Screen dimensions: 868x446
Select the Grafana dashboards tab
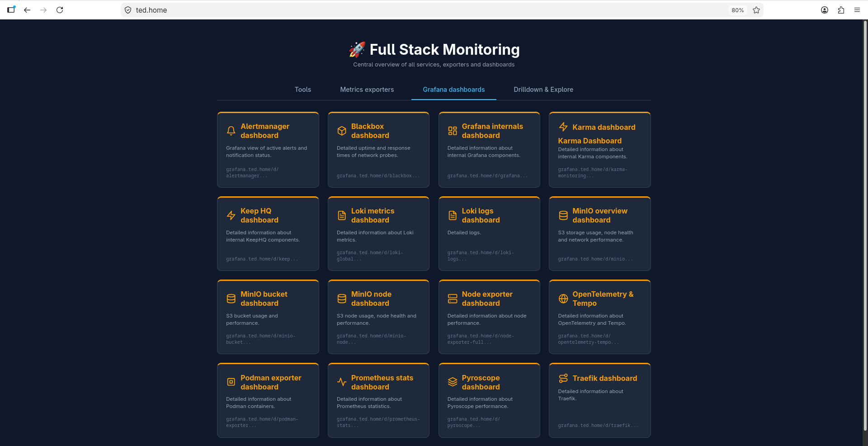pyautogui.click(x=454, y=90)
